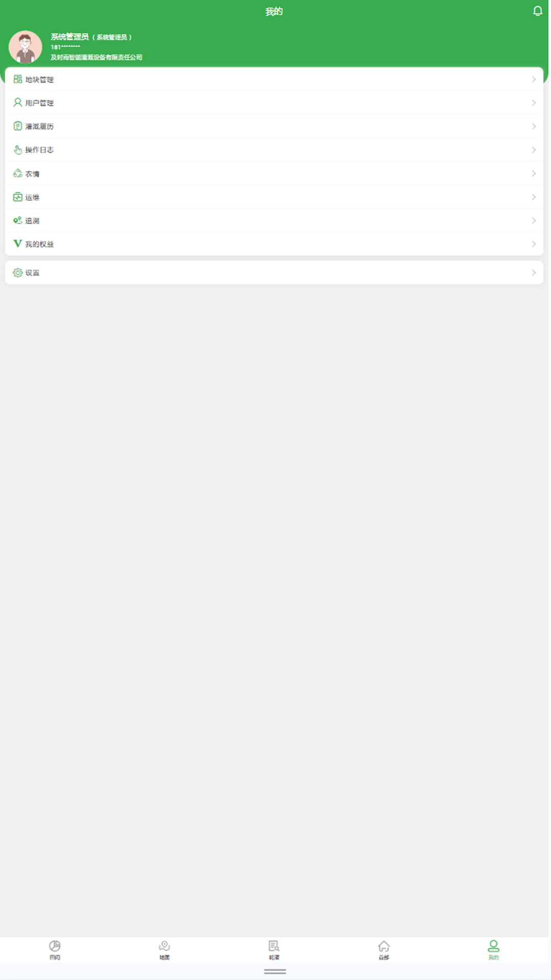This screenshot has height=980, width=551.
Task: Go to the 首部 home tab
Action: 384,949
